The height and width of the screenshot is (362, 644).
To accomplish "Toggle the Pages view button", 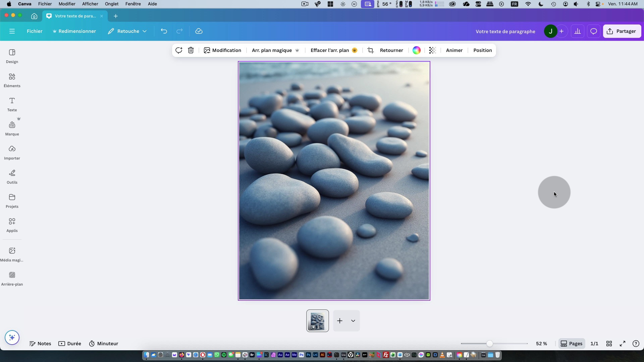I will click(x=572, y=344).
